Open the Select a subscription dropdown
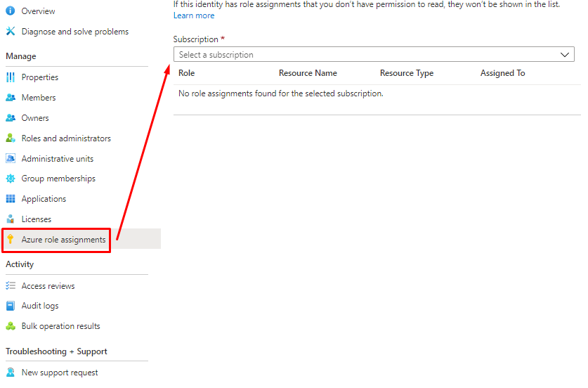Viewport: 588px width, 388px height. click(x=365, y=55)
